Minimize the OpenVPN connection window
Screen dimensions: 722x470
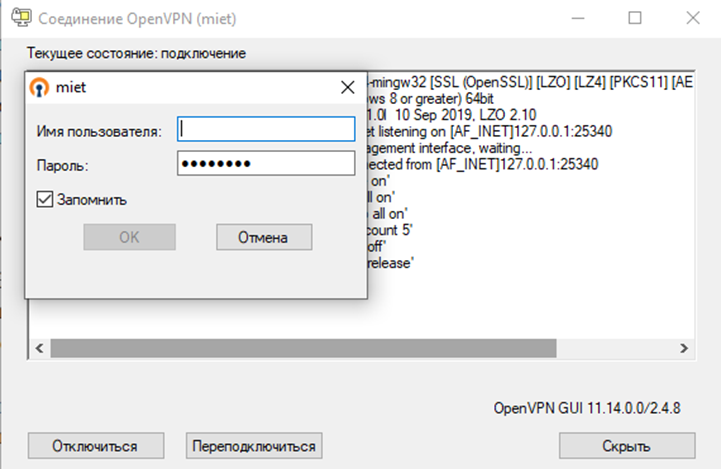pyautogui.click(x=578, y=18)
